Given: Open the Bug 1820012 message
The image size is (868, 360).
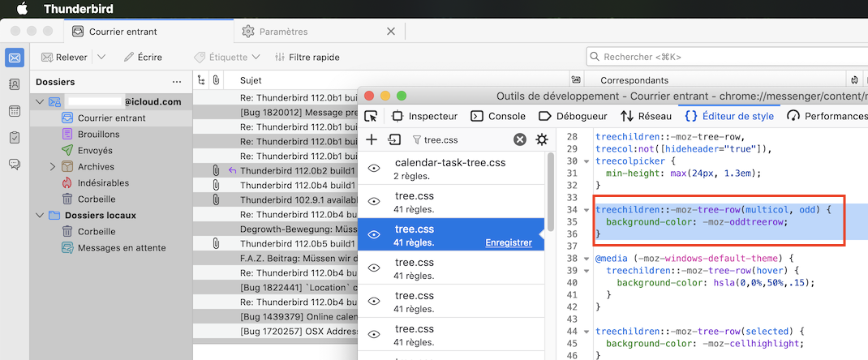Looking at the screenshot, I should point(276,112).
